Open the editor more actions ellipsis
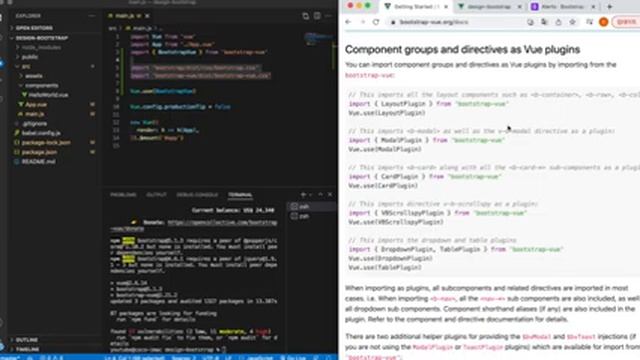 (x=329, y=16)
